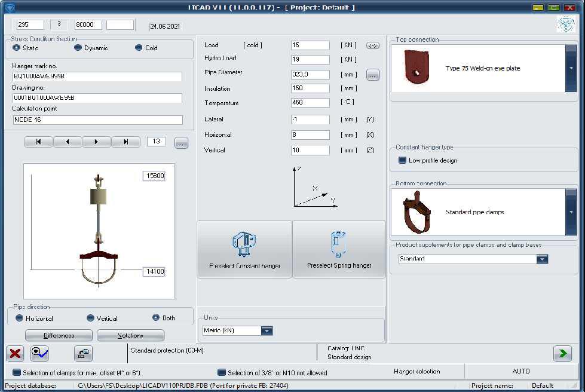Click Standard protection (C3-M) text

[x=167, y=350]
